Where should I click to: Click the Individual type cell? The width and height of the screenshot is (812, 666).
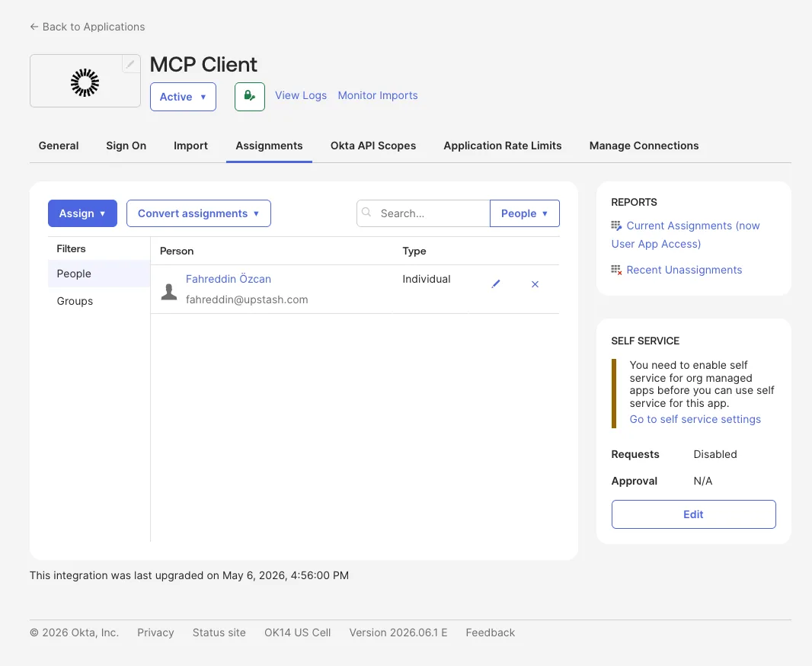click(427, 279)
